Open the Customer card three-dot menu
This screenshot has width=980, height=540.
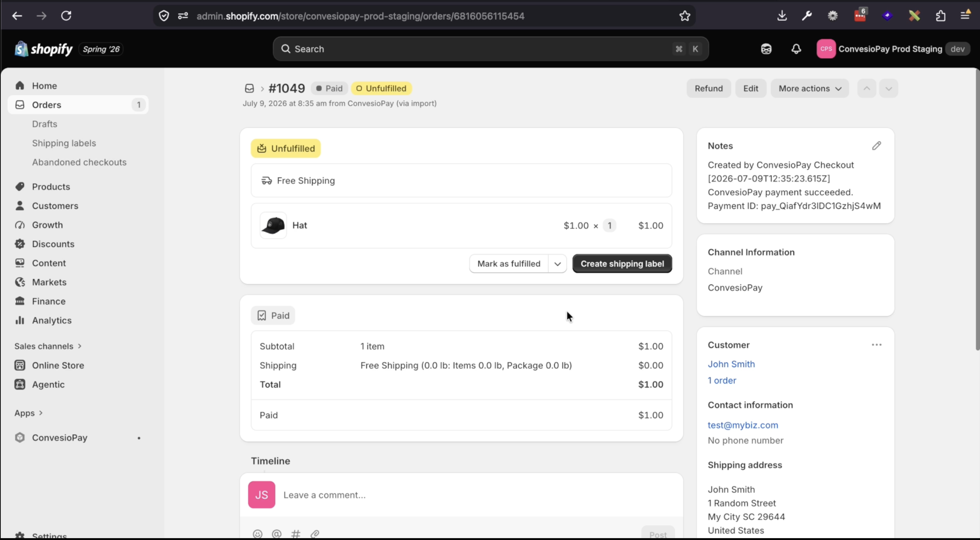point(877,345)
